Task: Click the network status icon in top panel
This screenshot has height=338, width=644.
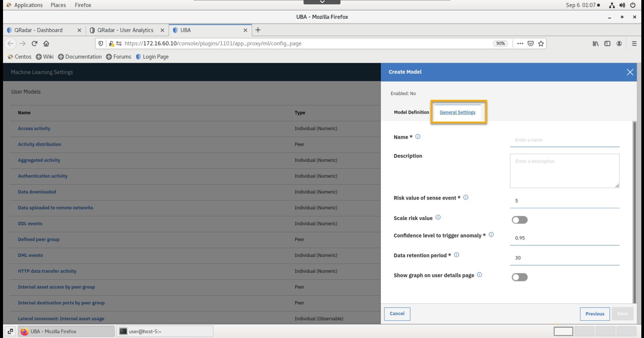Action: pos(612,5)
